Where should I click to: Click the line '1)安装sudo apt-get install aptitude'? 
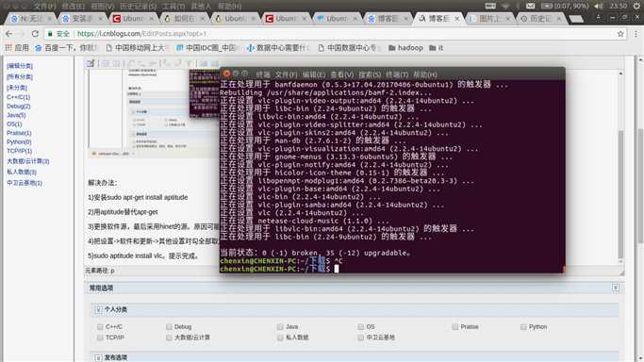(138, 197)
